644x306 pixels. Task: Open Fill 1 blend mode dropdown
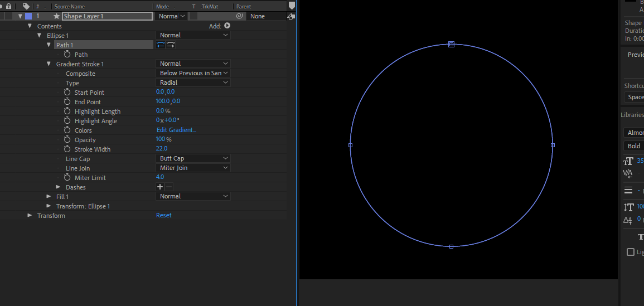click(193, 196)
